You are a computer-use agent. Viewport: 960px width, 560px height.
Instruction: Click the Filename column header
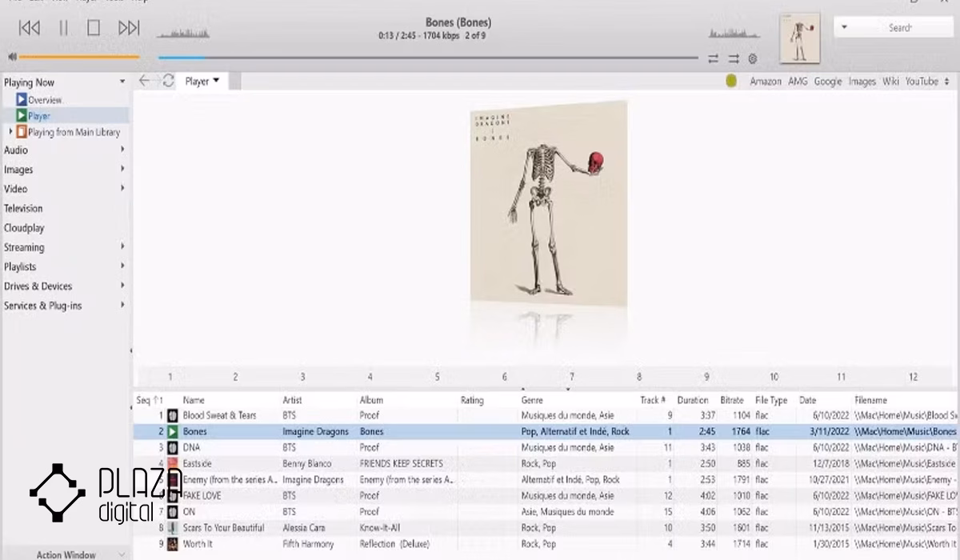tap(872, 400)
